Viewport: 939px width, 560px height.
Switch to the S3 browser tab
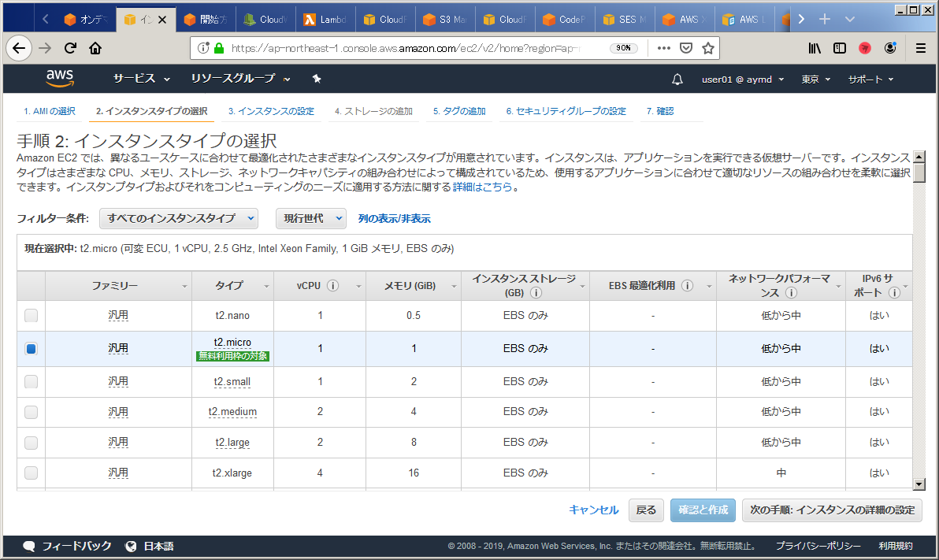tap(445, 20)
